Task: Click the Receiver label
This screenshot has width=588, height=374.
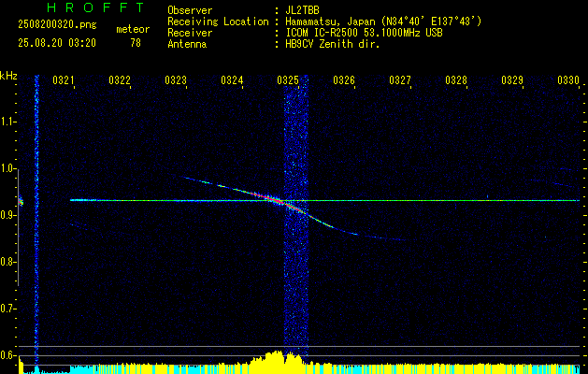Action: [190, 33]
